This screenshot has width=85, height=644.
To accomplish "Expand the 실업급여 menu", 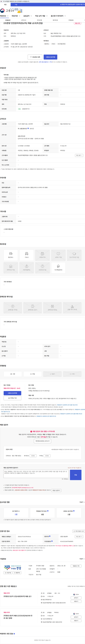I will click(28, 16).
